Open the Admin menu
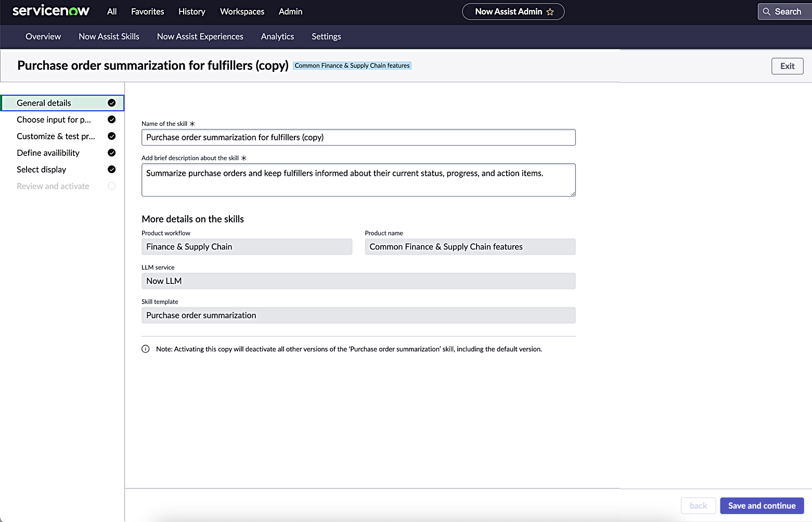Screen dimensions: 812x522 291,11
